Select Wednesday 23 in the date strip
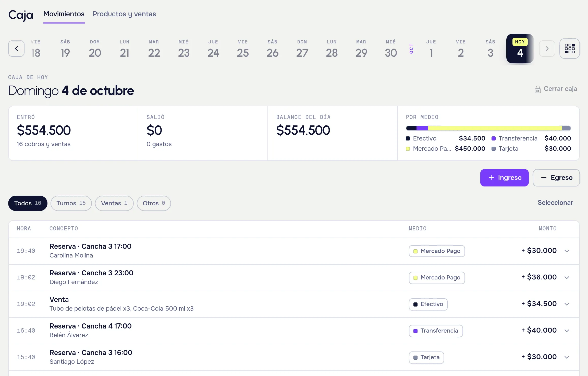Viewport: 588px width, 376px height. click(184, 49)
